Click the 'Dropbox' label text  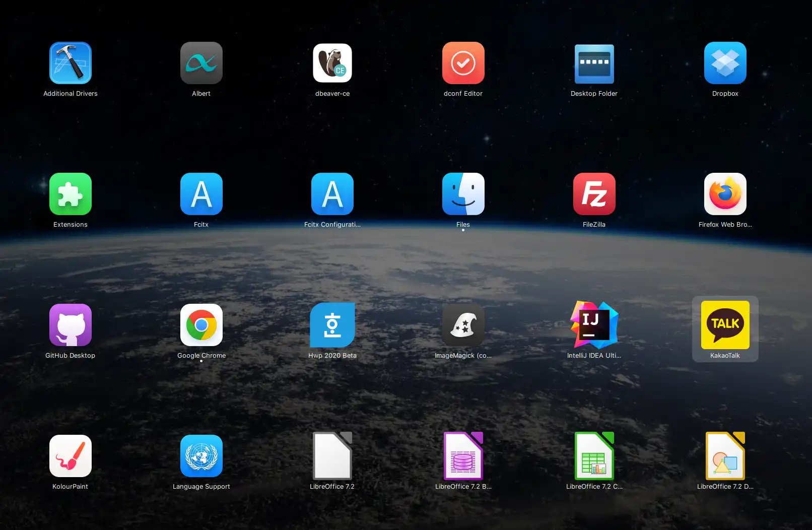coord(725,94)
